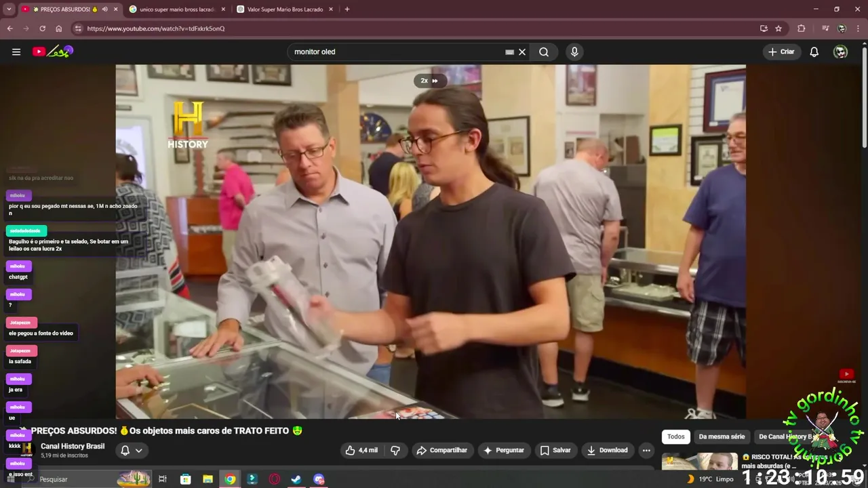This screenshot has width=868, height=488.
Task: Open Steam from the taskbar
Action: coord(296,479)
